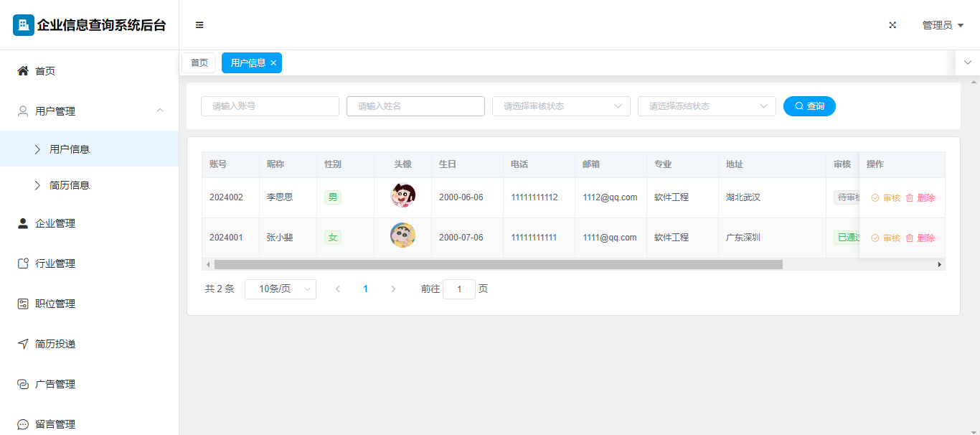
Task: Open 行业管理 in the sidebar
Action: 55,263
